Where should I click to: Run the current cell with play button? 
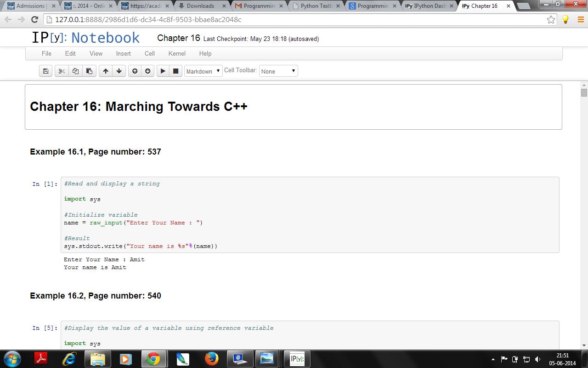click(x=163, y=71)
